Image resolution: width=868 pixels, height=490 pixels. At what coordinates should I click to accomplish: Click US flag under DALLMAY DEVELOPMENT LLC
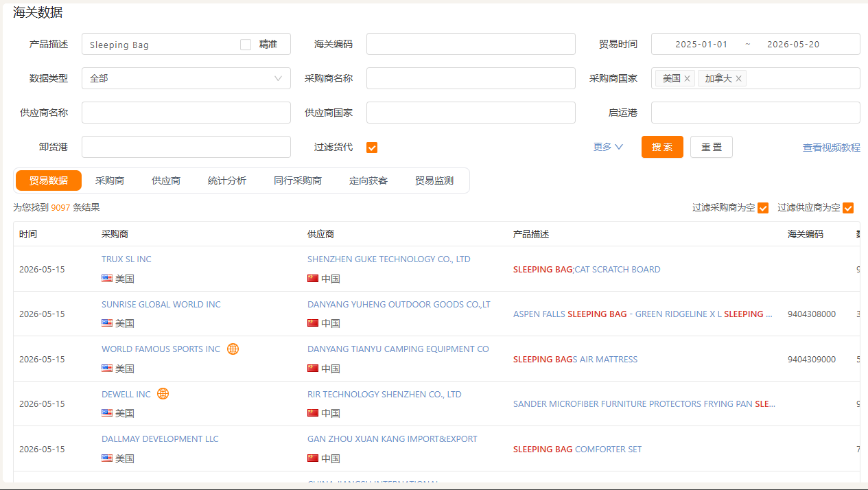point(107,458)
